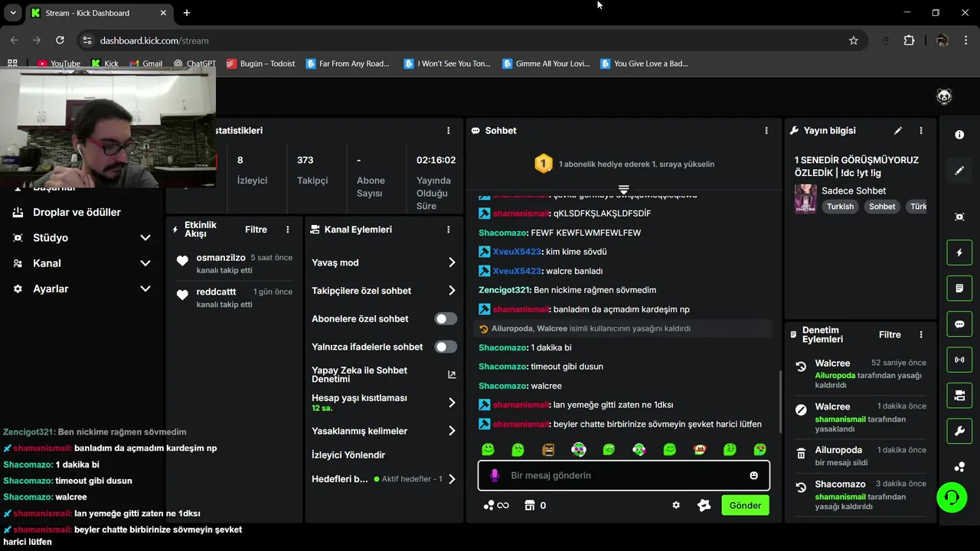Click the focus frame icon in right sidebar
The height and width of the screenshot is (551, 980).
click(x=959, y=217)
